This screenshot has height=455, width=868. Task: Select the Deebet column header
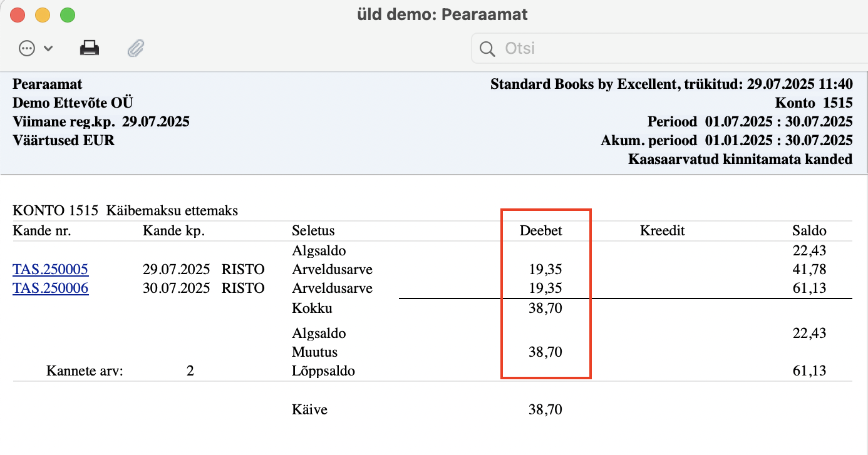[x=541, y=231]
